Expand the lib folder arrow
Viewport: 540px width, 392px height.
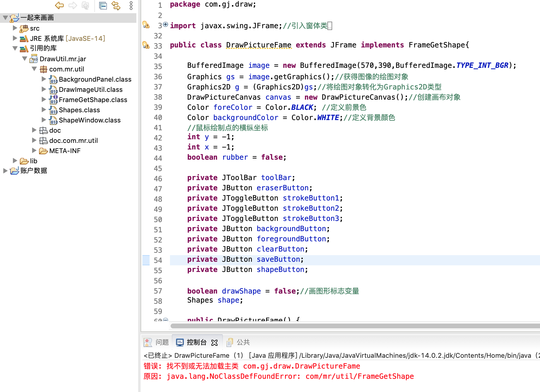click(15, 161)
